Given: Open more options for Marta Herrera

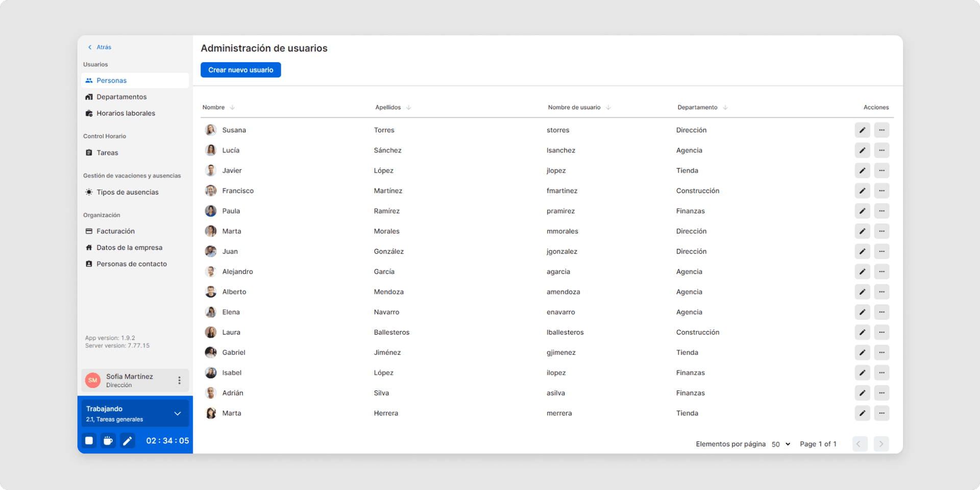Looking at the screenshot, I should click(881, 413).
